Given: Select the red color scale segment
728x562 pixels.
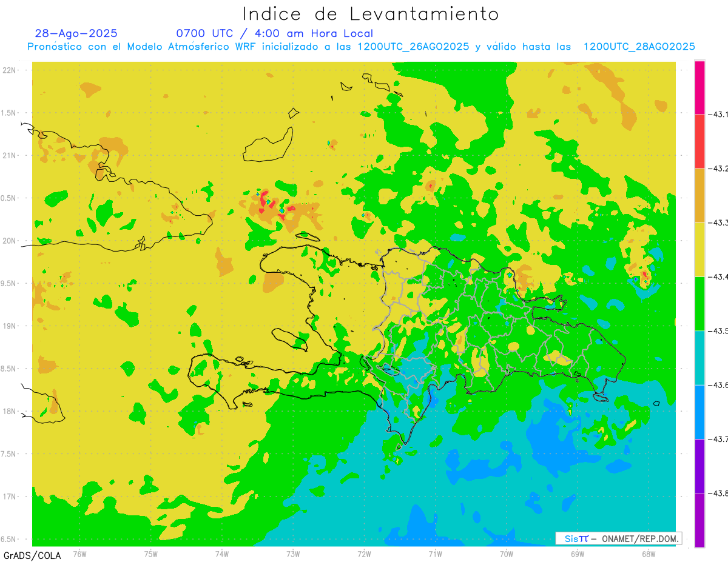Looking at the screenshot, I should pos(699,141).
